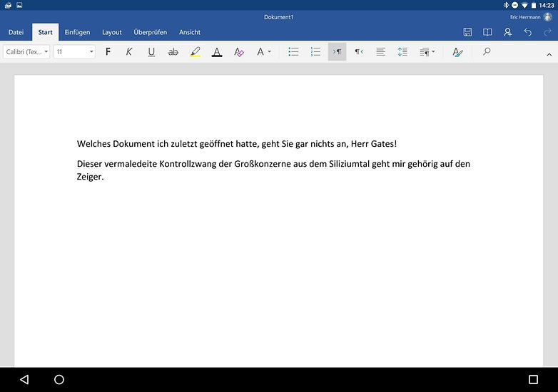Open paragraph indent dropdown
558x392 pixels.
[x=427, y=52]
